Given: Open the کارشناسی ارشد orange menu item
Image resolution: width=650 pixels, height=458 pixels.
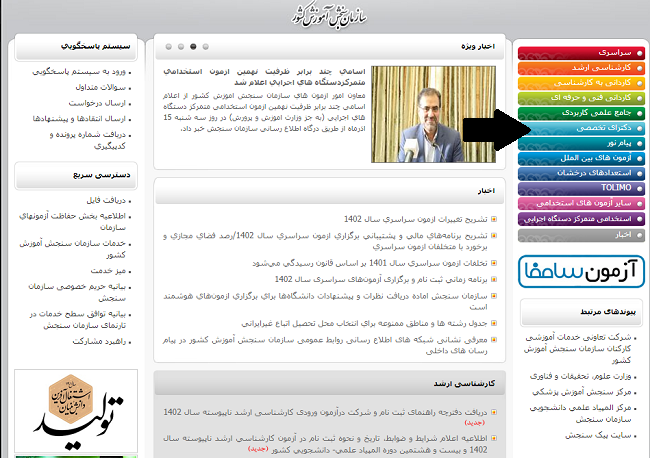Looking at the screenshot, I should (x=581, y=68).
